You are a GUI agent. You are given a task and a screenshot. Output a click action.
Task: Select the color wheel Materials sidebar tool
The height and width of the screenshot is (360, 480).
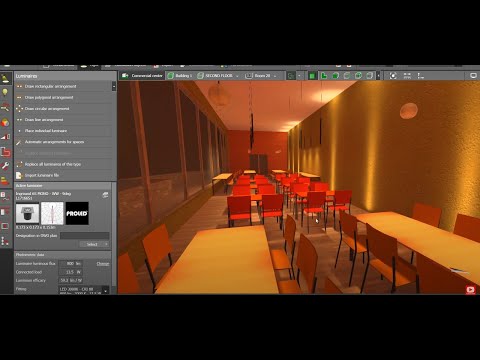pyautogui.click(x=5, y=122)
